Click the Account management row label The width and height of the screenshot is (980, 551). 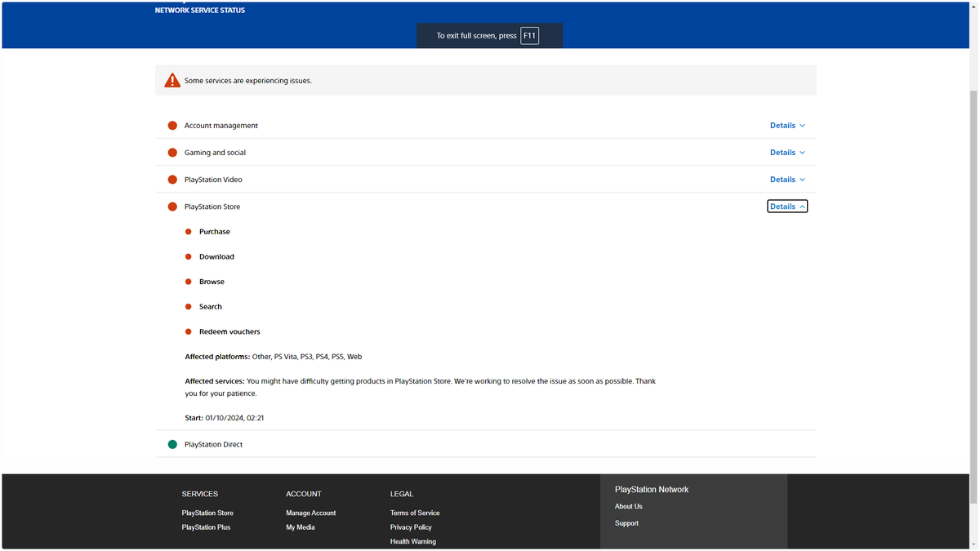[221, 126]
